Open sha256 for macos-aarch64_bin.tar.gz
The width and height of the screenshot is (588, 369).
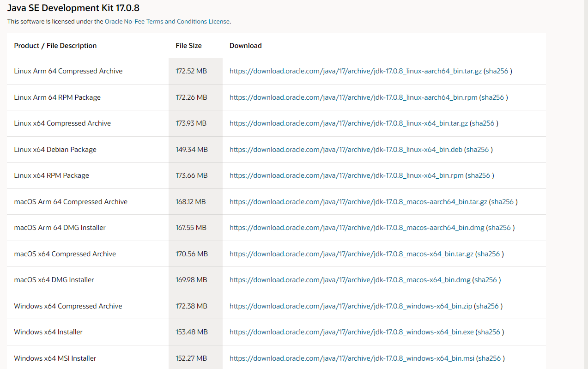(503, 202)
